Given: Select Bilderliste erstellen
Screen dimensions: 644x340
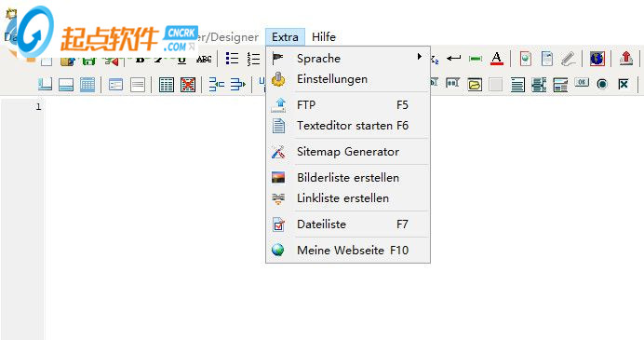Looking at the screenshot, I should click(x=348, y=178).
